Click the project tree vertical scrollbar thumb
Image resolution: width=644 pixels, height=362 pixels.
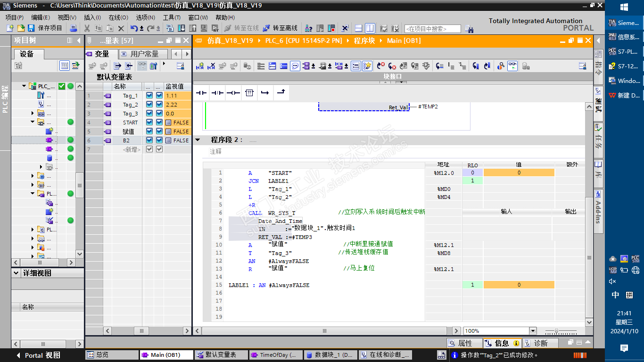pyautogui.click(x=80, y=185)
